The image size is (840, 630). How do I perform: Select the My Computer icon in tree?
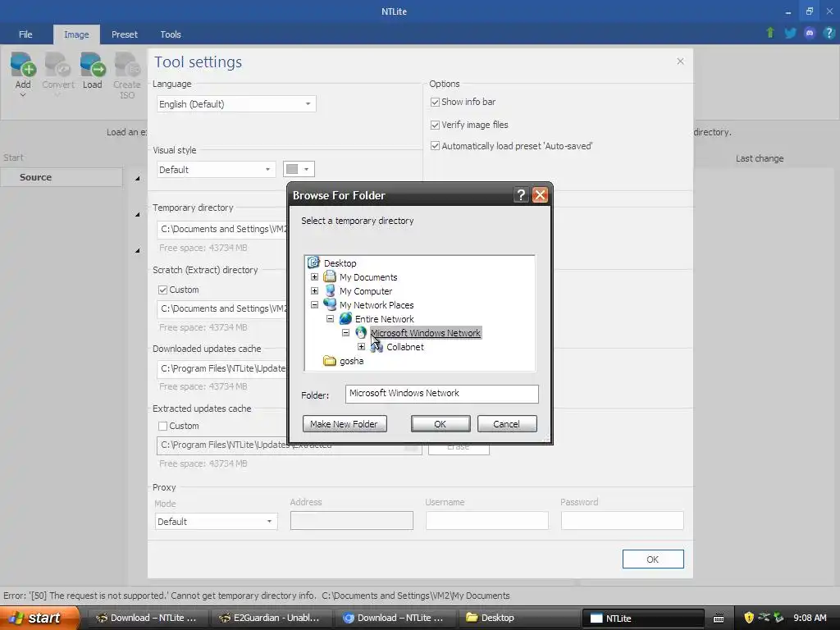tap(330, 291)
